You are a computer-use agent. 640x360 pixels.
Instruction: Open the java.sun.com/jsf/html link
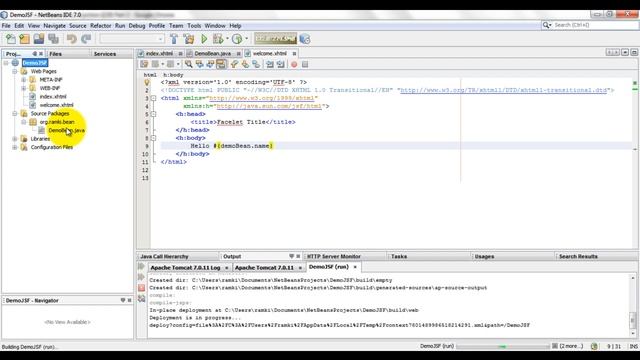269,106
